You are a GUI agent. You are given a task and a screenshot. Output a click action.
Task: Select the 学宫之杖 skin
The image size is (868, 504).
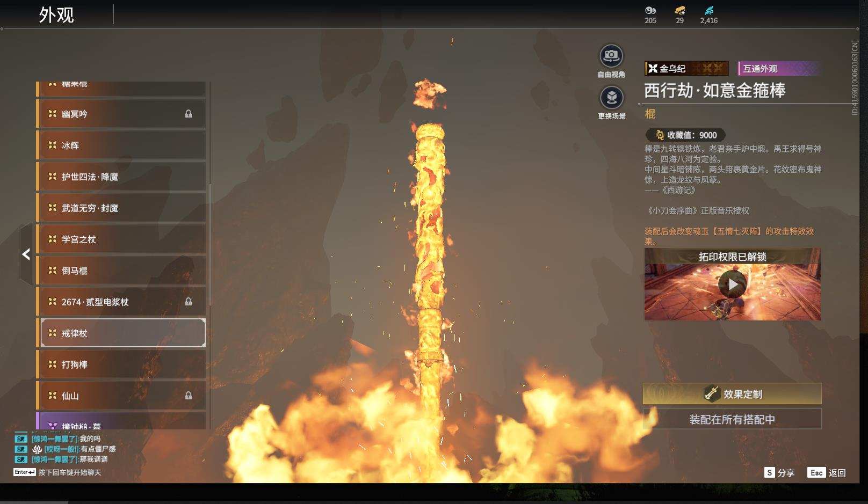click(x=121, y=239)
